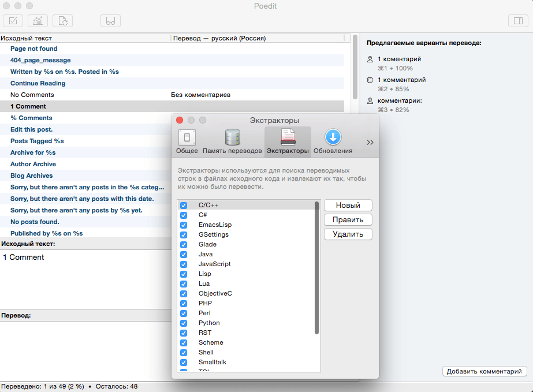This screenshot has height=392, width=533.
Task: Disable the Lua extractor
Action: [184, 284]
